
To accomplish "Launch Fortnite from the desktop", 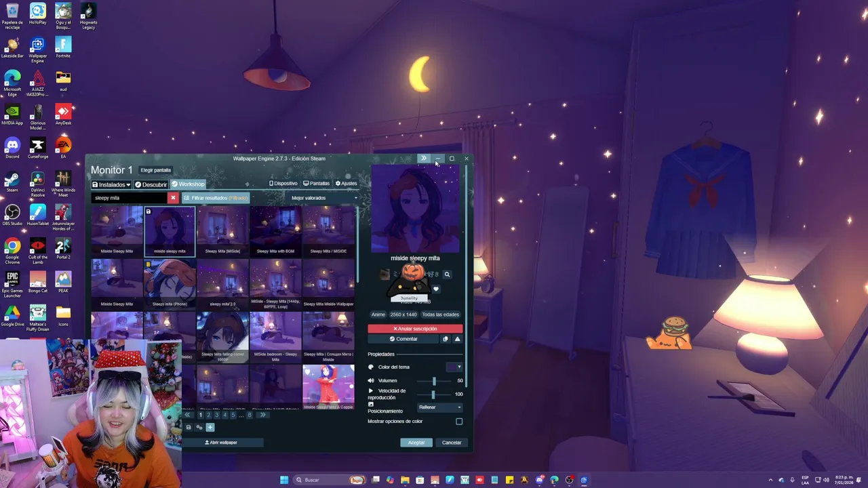I will [63, 47].
